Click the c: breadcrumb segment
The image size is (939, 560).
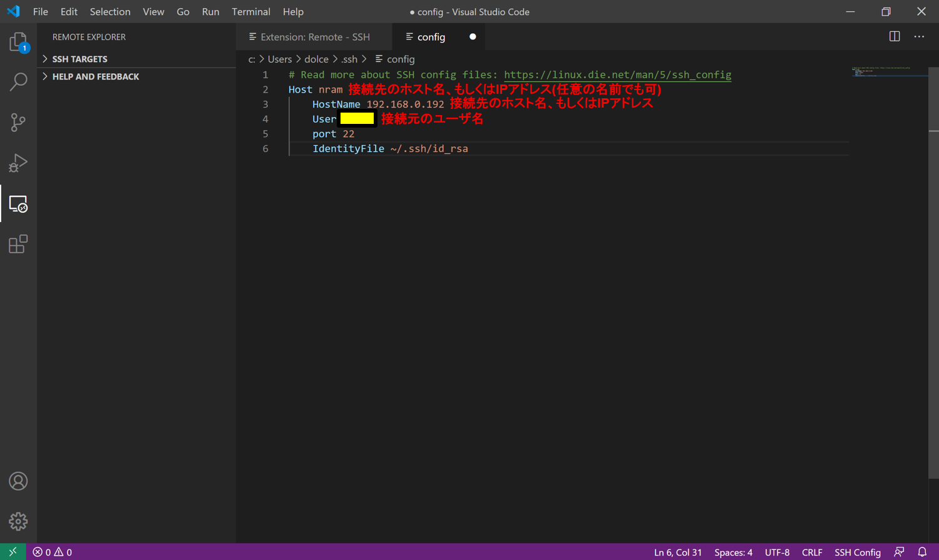[x=252, y=59]
